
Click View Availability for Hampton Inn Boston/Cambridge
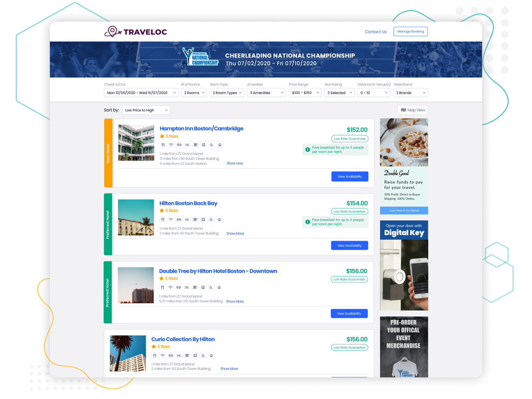pyautogui.click(x=349, y=176)
